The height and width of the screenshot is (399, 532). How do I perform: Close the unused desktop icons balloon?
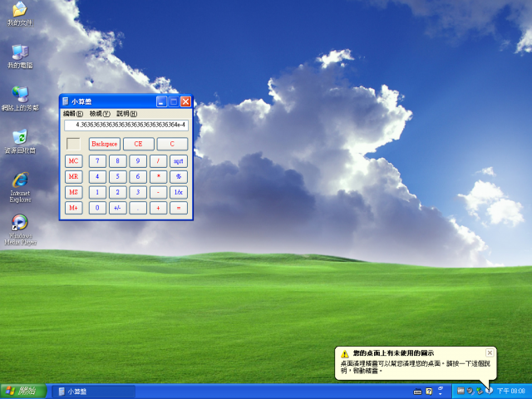point(490,352)
